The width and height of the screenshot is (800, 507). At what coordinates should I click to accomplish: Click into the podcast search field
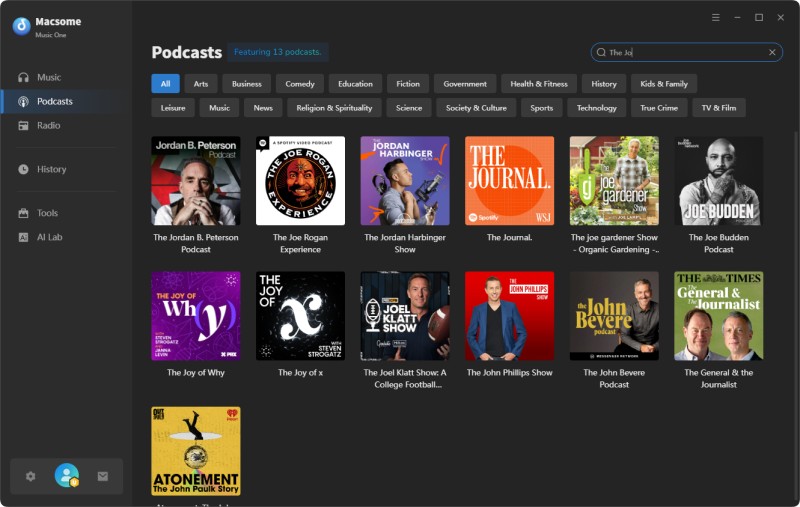click(x=687, y=52)
